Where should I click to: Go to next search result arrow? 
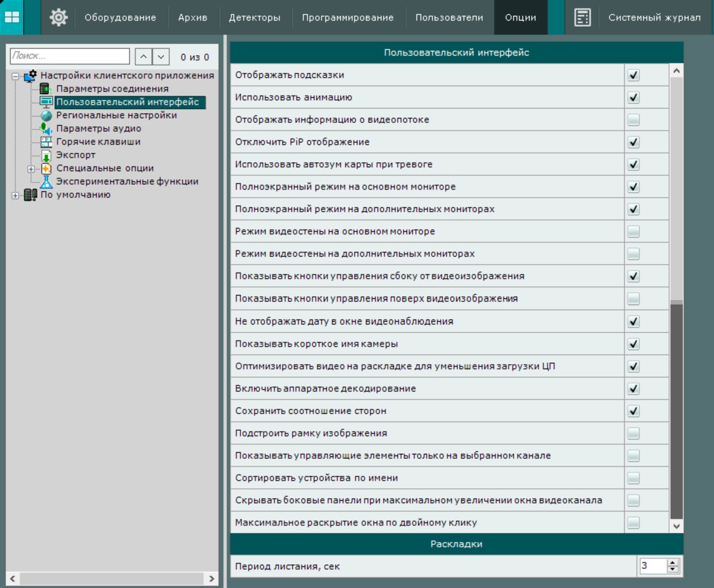coord(161,56)
